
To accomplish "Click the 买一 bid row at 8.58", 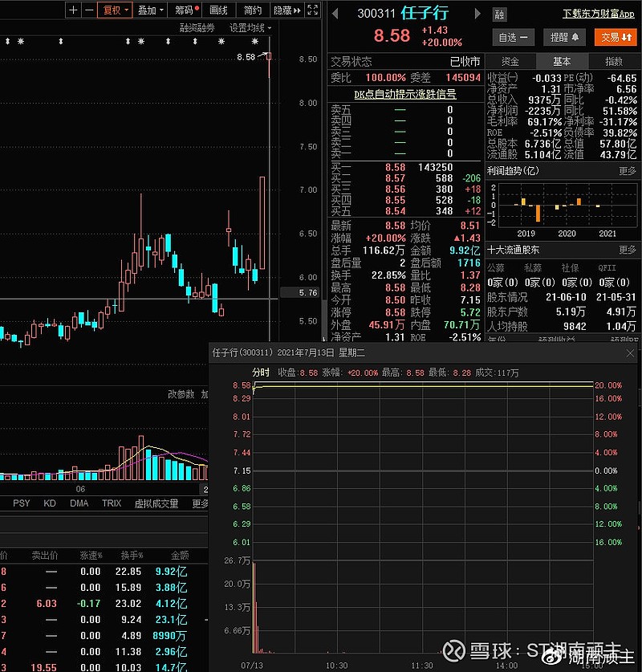I will (x=405, y=167).
